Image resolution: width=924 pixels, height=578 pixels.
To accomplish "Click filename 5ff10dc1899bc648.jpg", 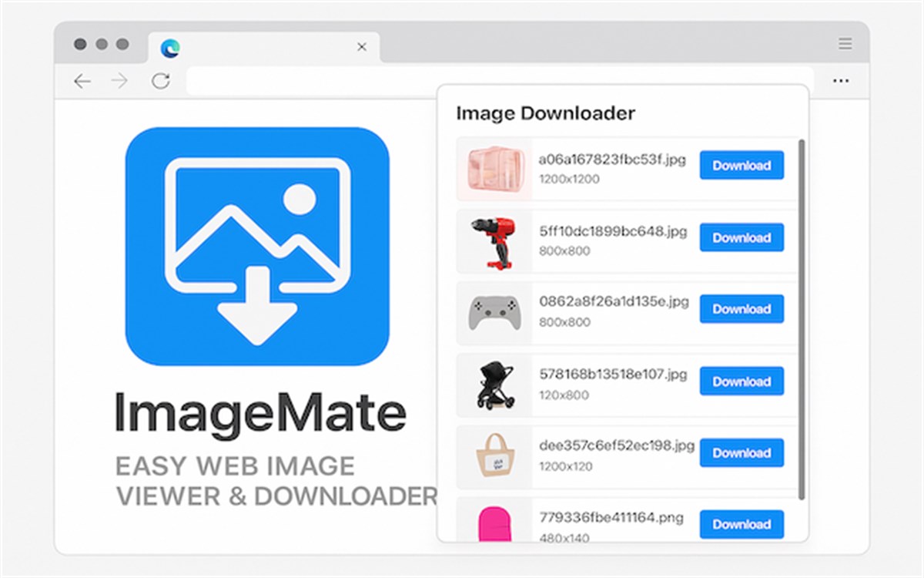I will pos(613,230).
